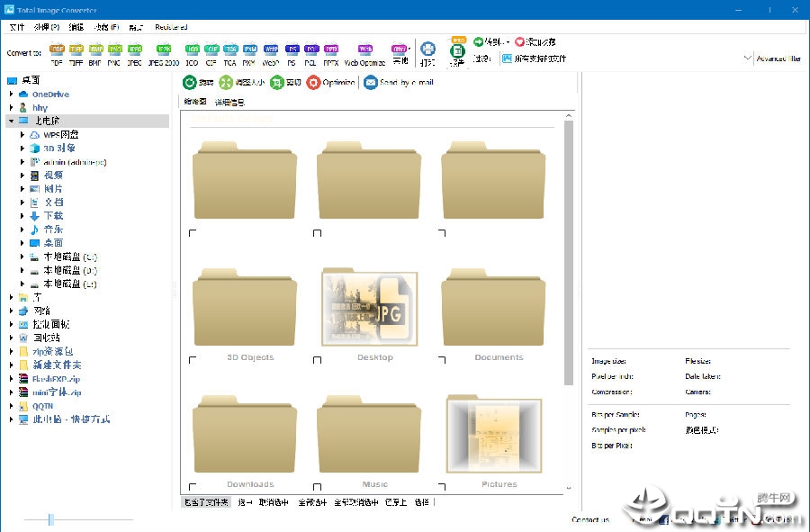810x532 pixels.
Task: Select the 下载 tree item
Action: (53, 215)
